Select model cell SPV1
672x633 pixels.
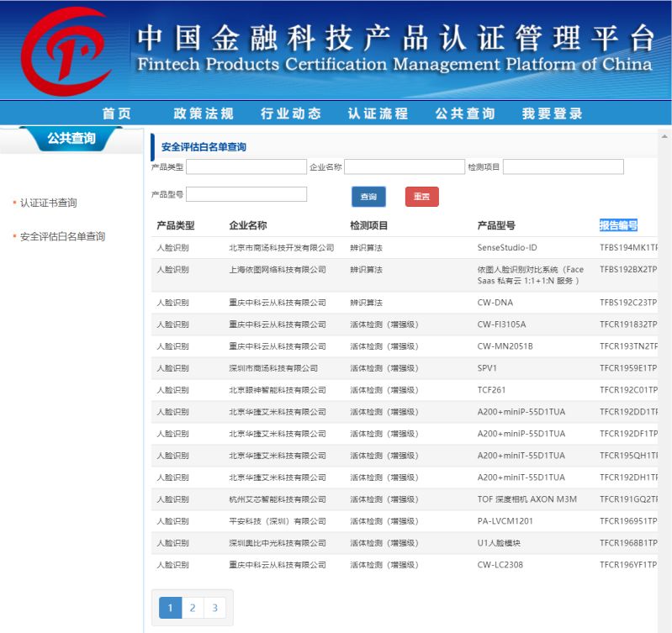(x=487, y=368)
